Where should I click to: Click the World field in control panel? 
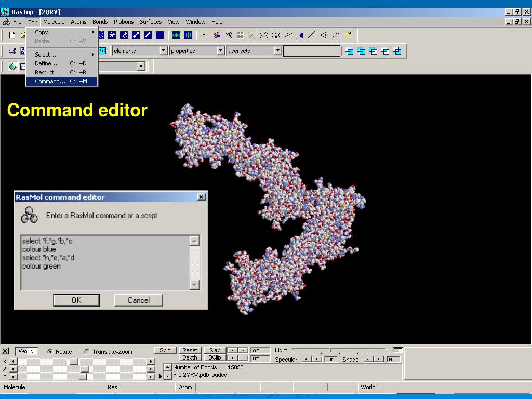tap(26, 352)
